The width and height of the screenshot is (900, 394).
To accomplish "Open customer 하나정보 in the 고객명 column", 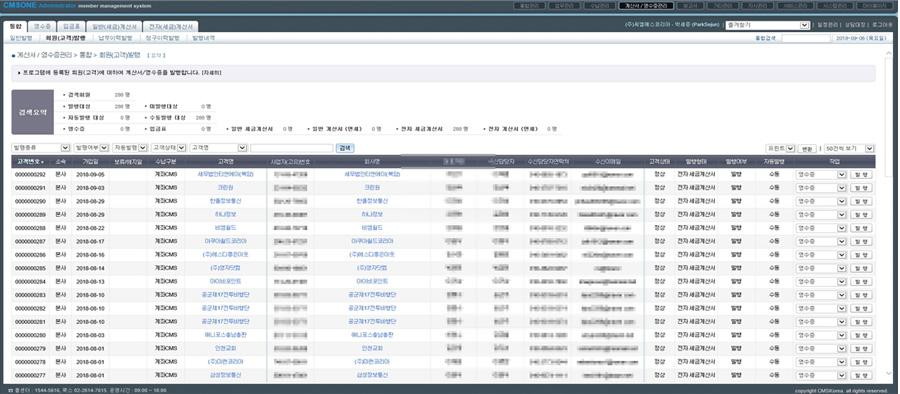I will [225, 214].
